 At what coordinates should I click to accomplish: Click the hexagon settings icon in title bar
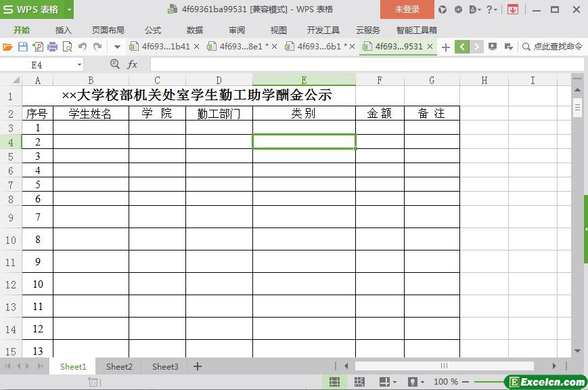(x=458, y=9)
